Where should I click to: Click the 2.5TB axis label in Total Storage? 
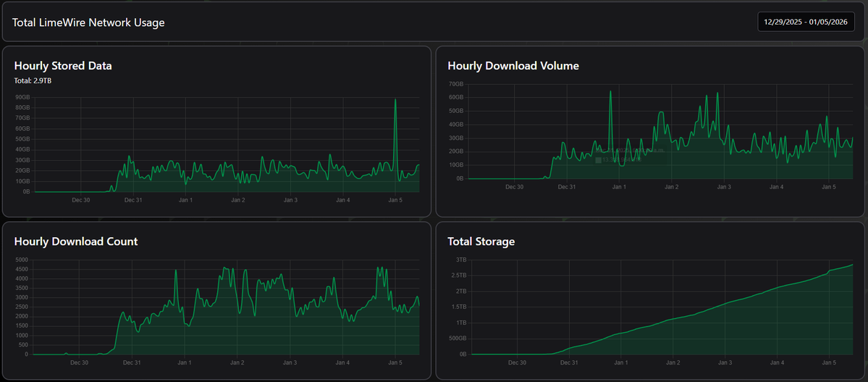459,275
